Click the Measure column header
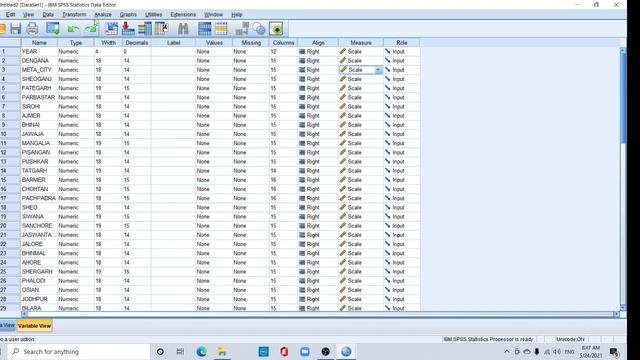The image size is (640, 360). pos(361,42)
